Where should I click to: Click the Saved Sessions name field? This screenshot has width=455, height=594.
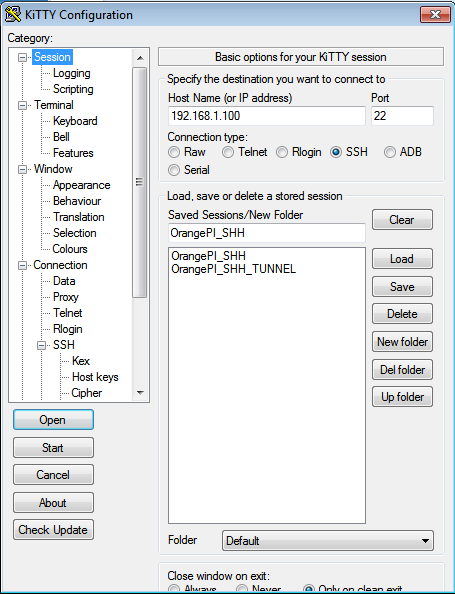point(267,233)
